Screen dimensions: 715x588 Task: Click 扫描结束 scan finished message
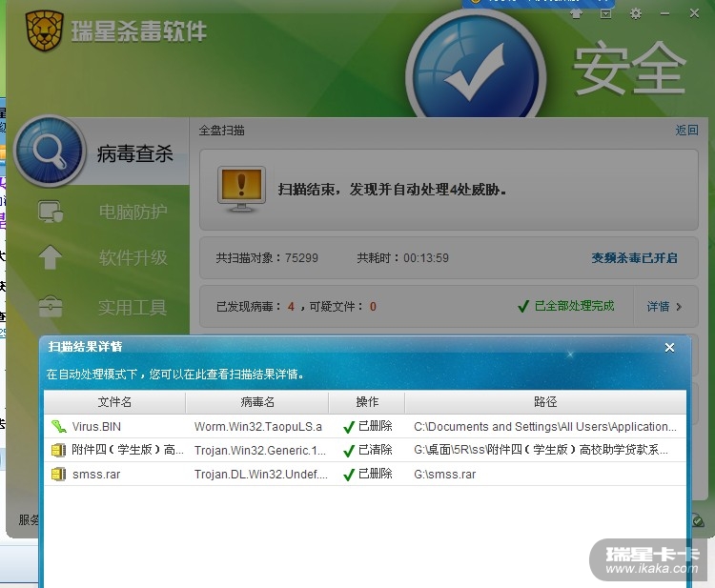coord(392,189)
